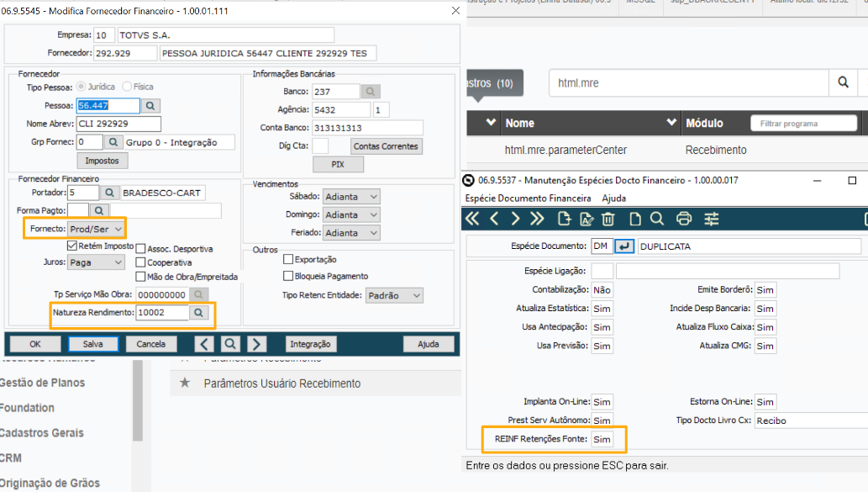This screenshot has width=868, height=492.
Task: Open the Juros dropdown
Action: pos(96,262)
